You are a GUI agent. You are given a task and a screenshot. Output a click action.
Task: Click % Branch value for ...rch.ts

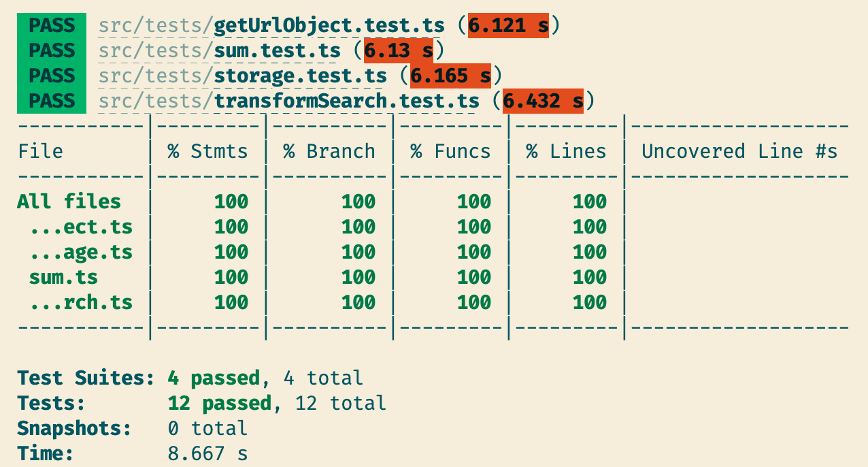coord(358,302)
